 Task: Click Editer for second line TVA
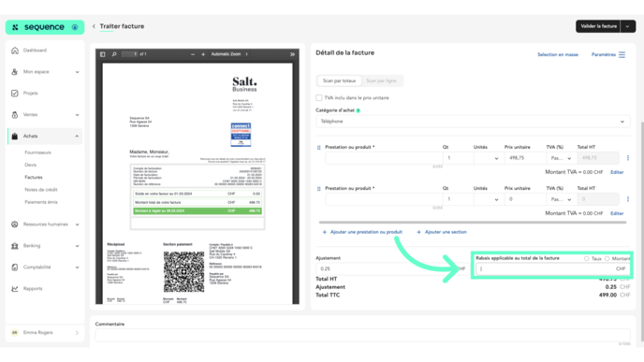tap(617, 213)
